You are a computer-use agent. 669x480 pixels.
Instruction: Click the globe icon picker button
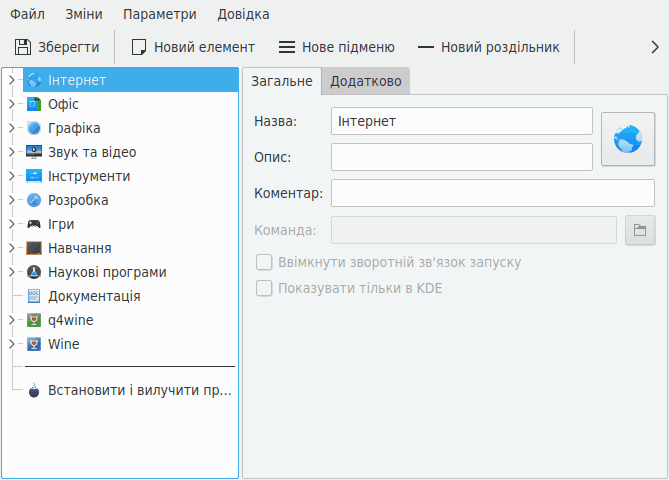pyautogui.click(x=627, y=139)
